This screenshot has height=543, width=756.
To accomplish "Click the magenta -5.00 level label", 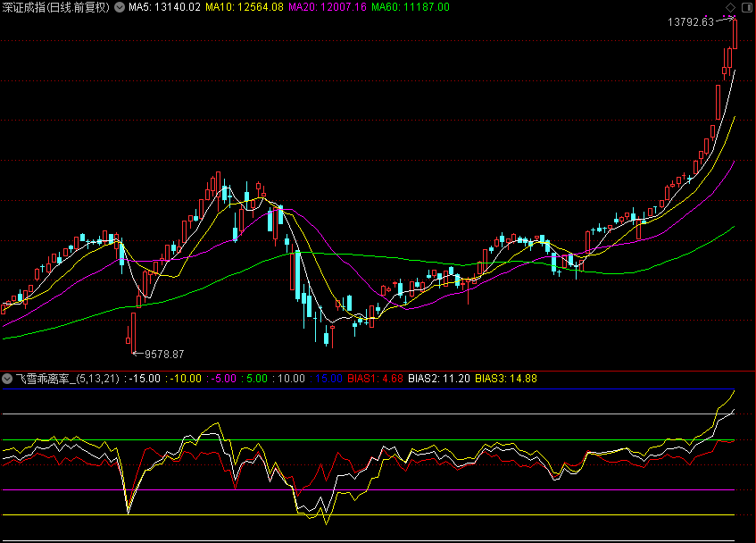I will tap(221, 379).
